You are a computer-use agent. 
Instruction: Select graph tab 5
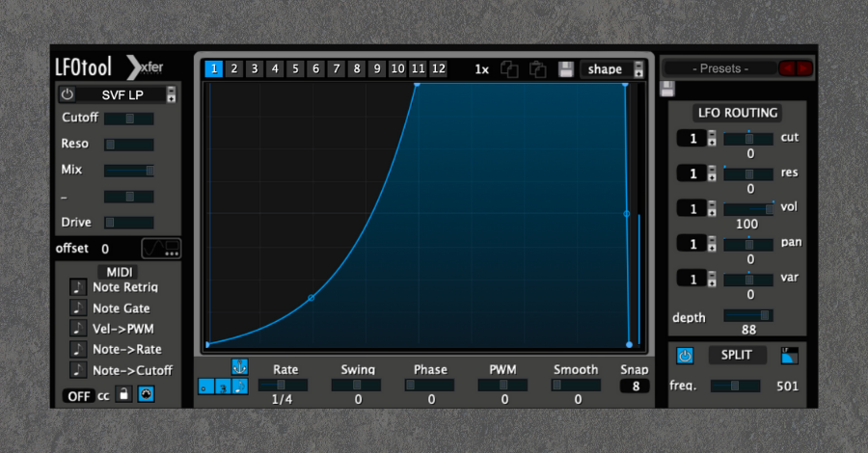(x=296, y=68)
